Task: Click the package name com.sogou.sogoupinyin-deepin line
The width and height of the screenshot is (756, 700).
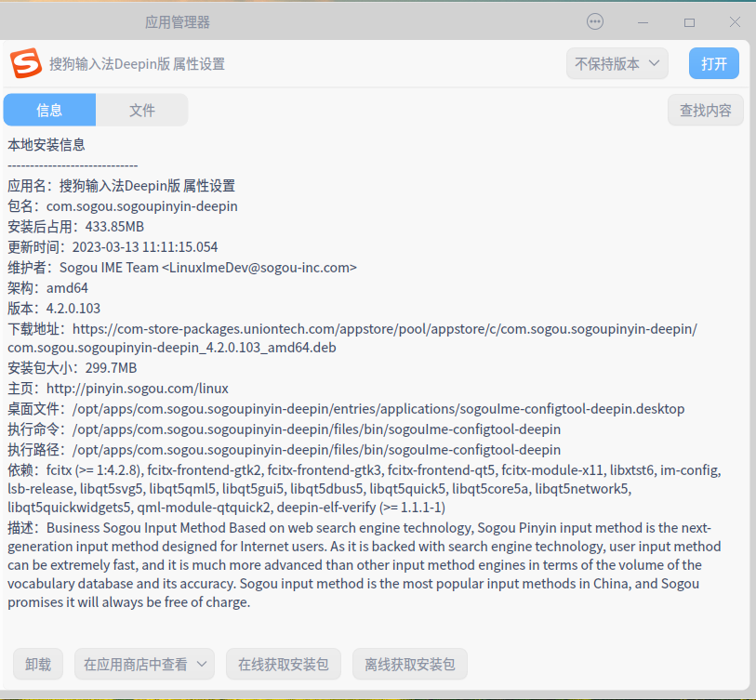Action: coord(123,206)
